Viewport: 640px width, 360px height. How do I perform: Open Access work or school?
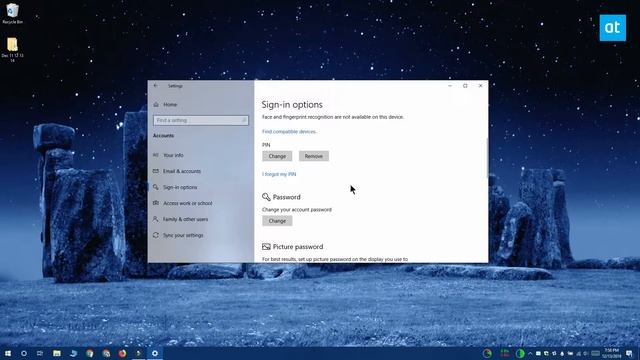(188, 203)
